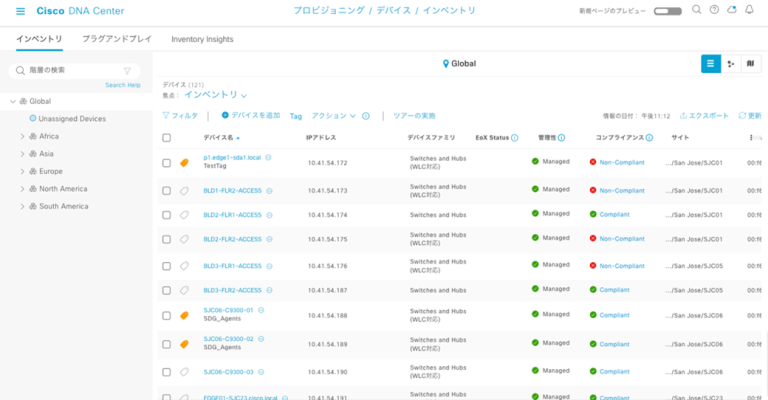Click デバイスを追加 to add a device
Viewport: 768px width, 400px height.
pyautogui.click(x=251, y=116)
